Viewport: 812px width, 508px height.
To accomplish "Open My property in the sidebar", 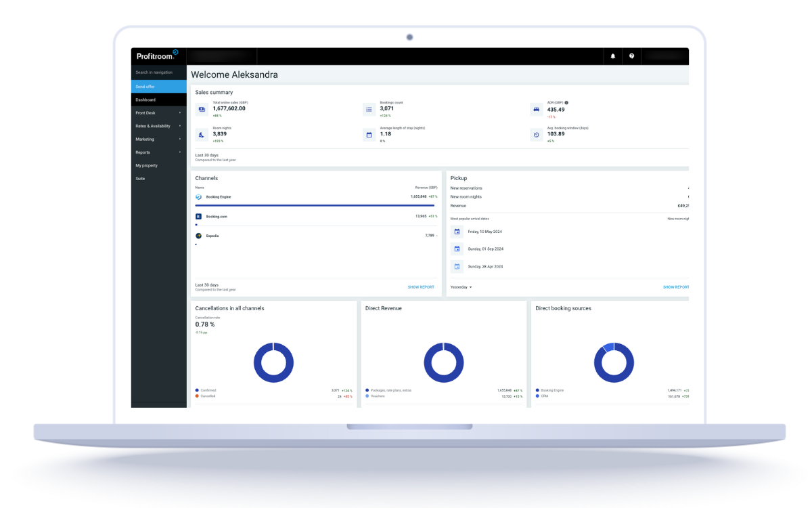I will click(x=158, y=165).
